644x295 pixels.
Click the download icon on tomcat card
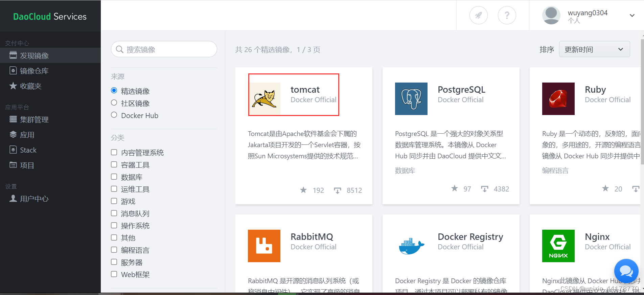tap(338, 190)
